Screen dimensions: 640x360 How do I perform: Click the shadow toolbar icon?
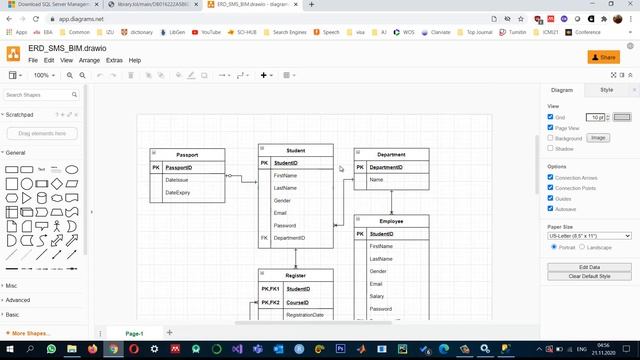click(x=204, y=76)
